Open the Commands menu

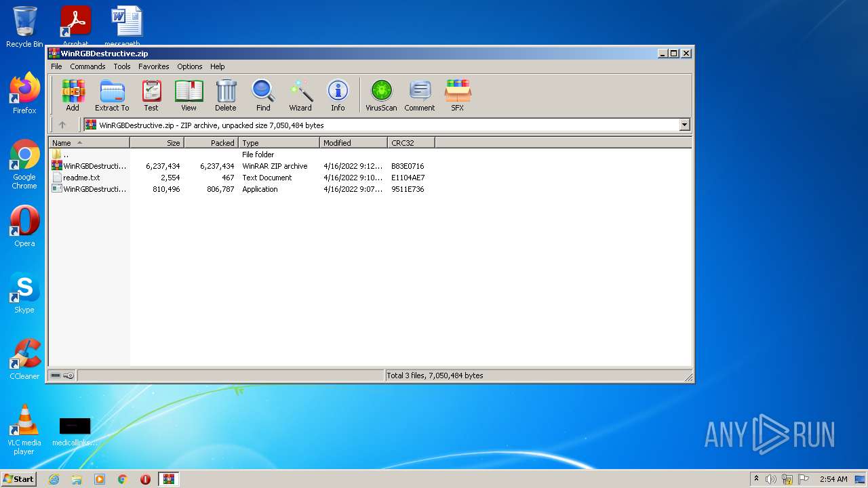click(x=87, y=66)
